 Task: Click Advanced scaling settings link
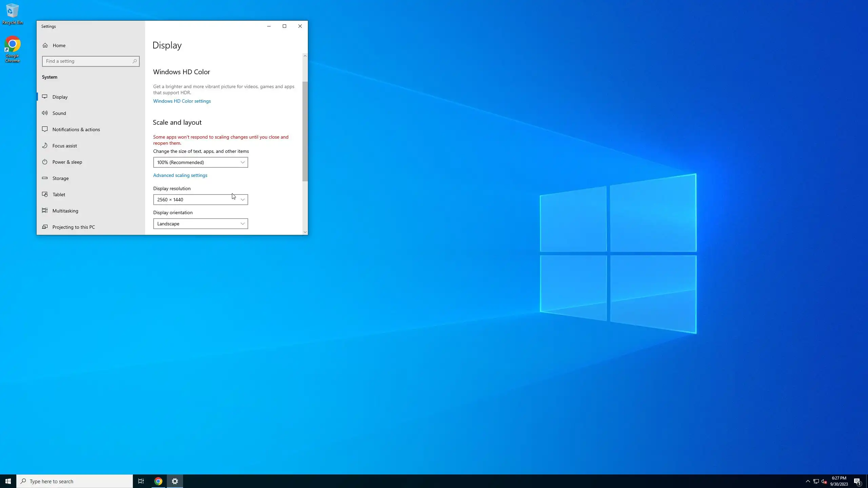[180, 175]
